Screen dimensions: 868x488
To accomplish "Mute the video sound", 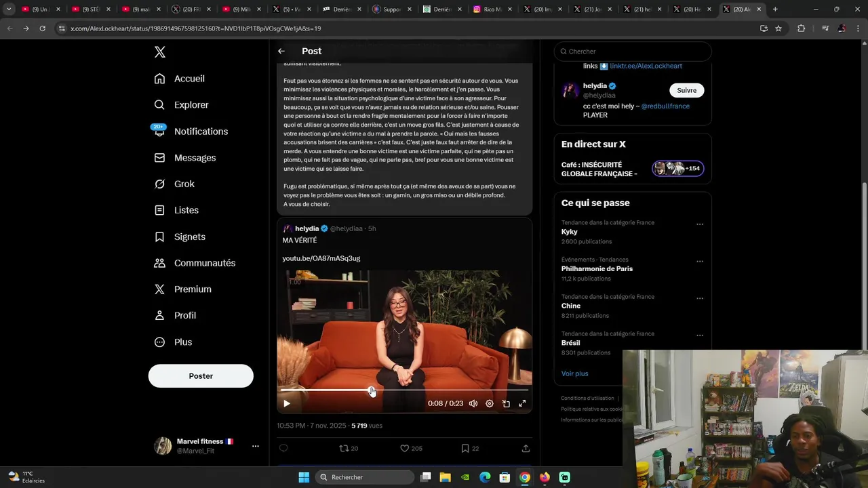I will coord(473,404).
